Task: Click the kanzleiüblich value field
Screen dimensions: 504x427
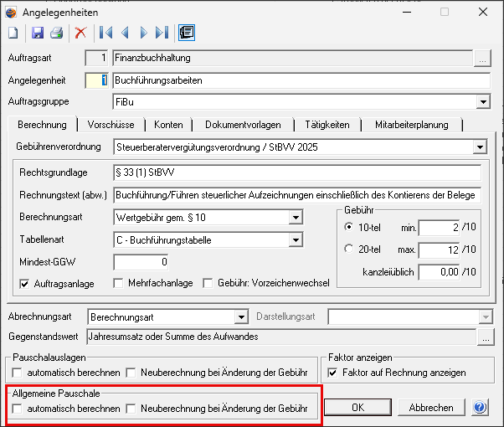Action: coord(439,272)
